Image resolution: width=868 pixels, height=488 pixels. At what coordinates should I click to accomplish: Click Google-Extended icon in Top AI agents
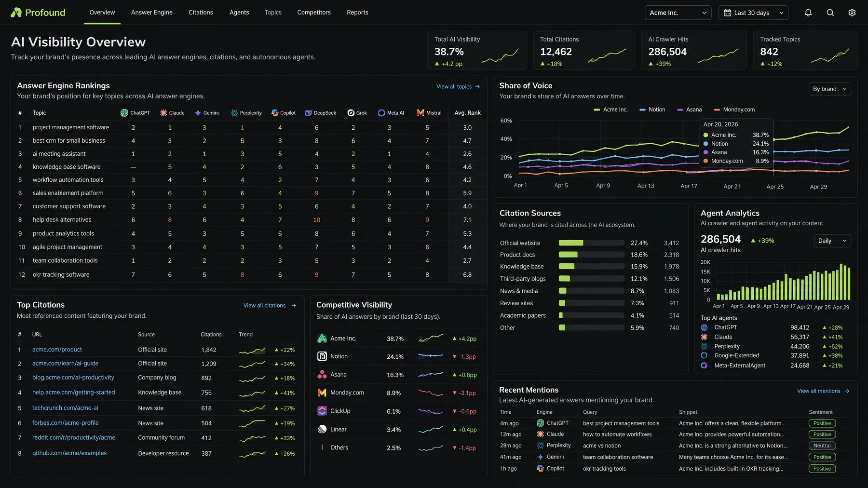click(704, 355)
